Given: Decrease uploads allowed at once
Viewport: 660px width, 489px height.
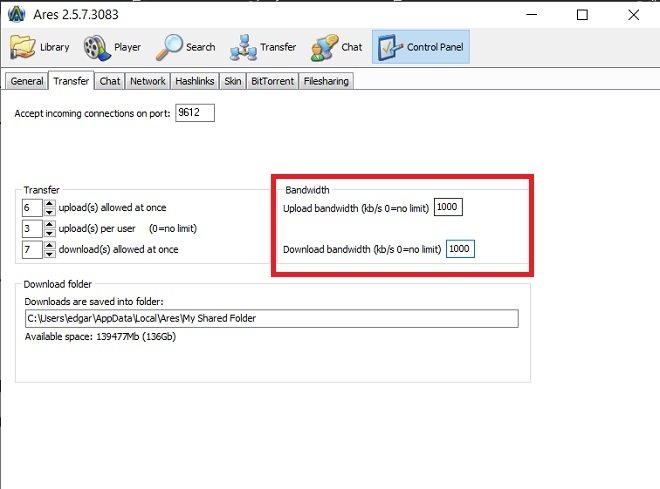Looking at the screenshot, I should (x=49, y=212).
